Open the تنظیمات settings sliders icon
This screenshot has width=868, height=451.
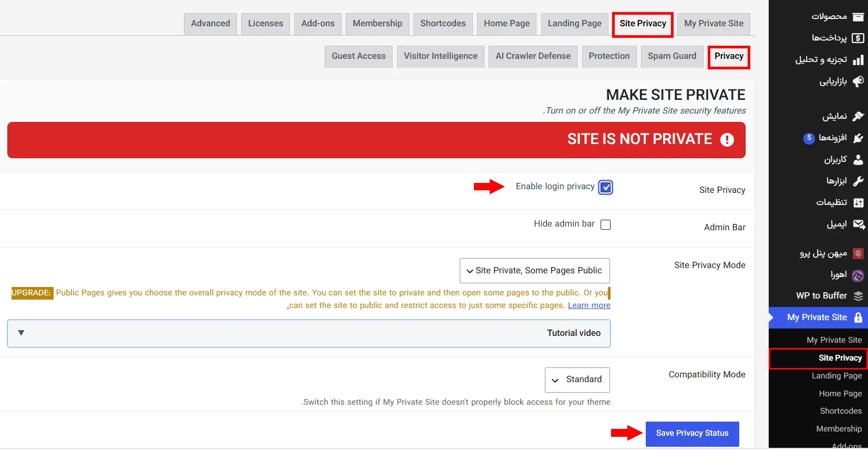click(x=858, y=202)
